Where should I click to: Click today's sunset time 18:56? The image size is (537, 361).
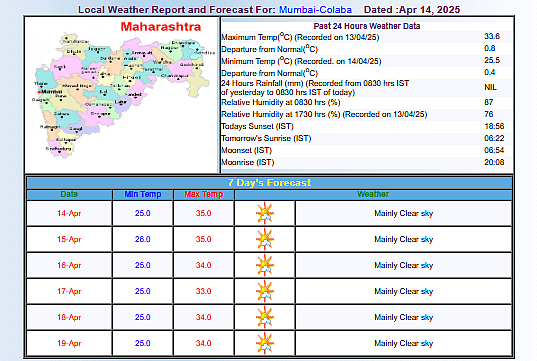click(x=494, y=126)
